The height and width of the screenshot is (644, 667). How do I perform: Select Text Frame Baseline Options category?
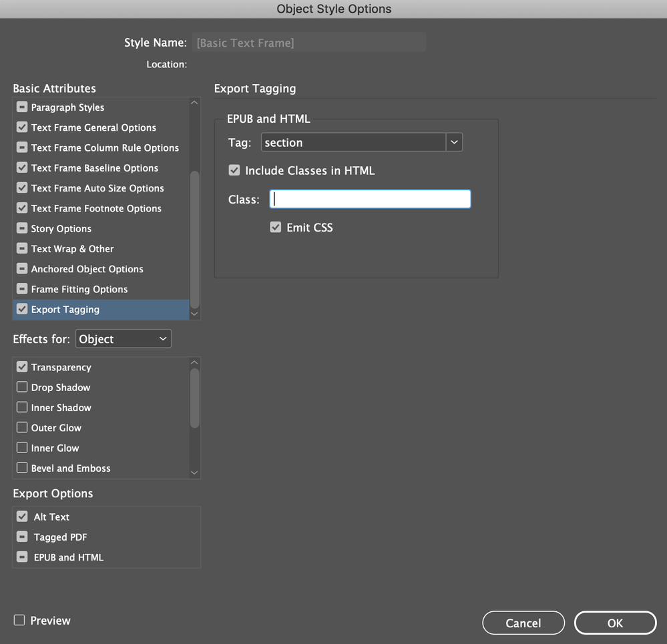94,168
